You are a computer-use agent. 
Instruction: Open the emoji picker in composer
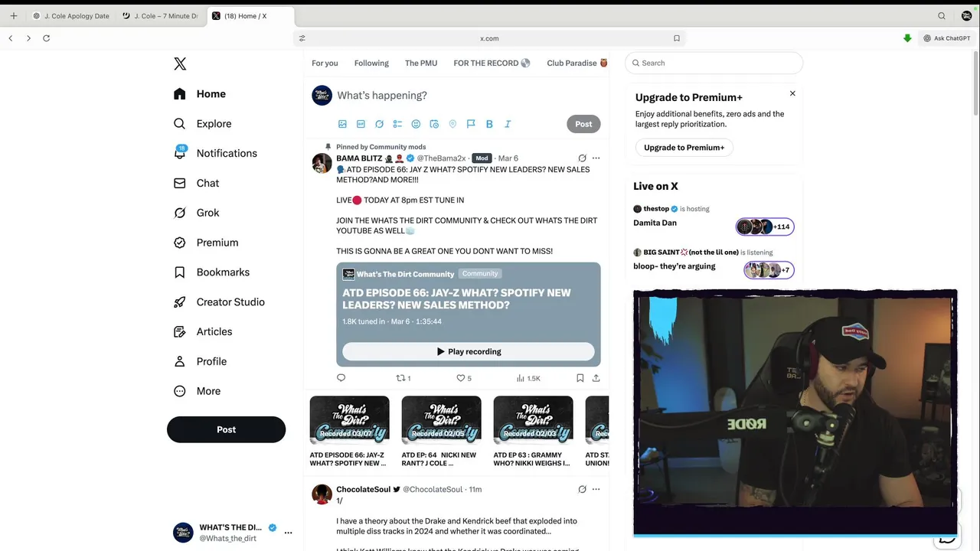pos(416,124)
